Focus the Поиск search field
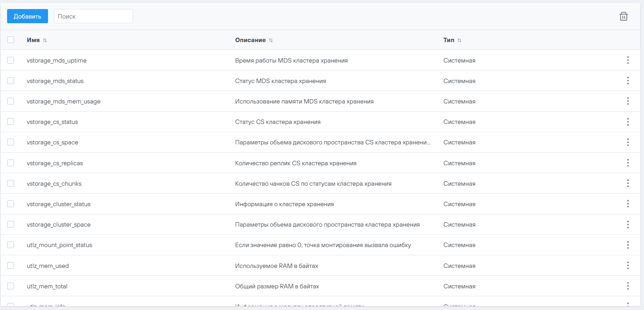 pyautogui.click(x=94, y=16)
